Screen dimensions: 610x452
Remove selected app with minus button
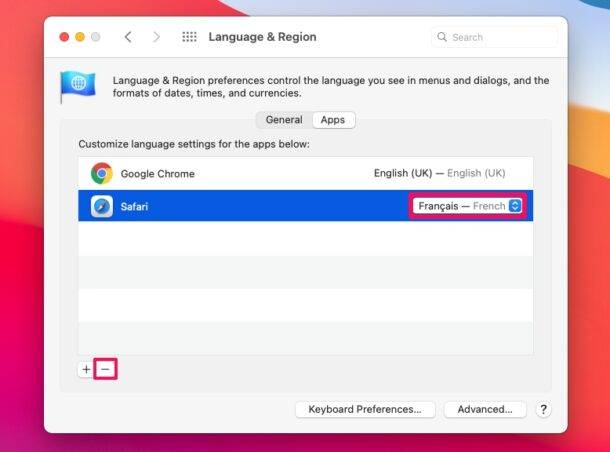coord(105,369)
